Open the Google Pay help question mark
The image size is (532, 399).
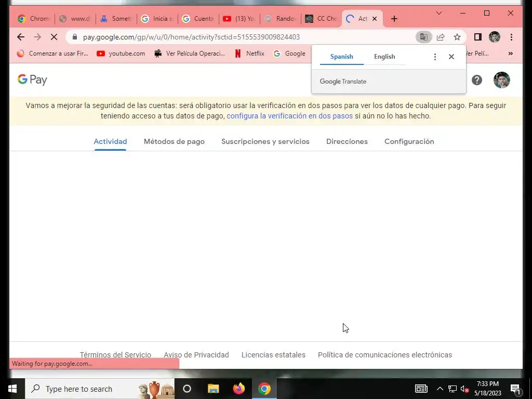[477, 80]
